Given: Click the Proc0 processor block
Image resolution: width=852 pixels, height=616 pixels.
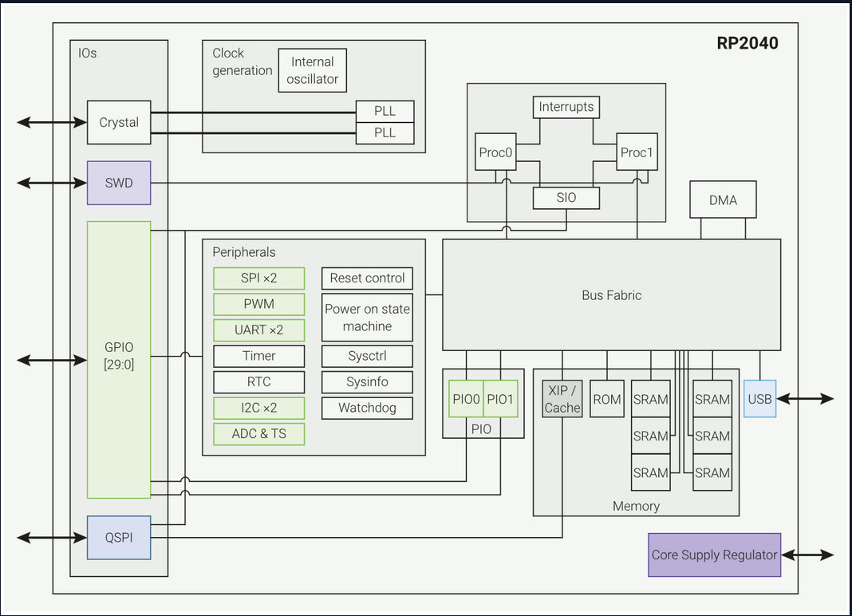Looking at the screenshot, I should 495,152.
